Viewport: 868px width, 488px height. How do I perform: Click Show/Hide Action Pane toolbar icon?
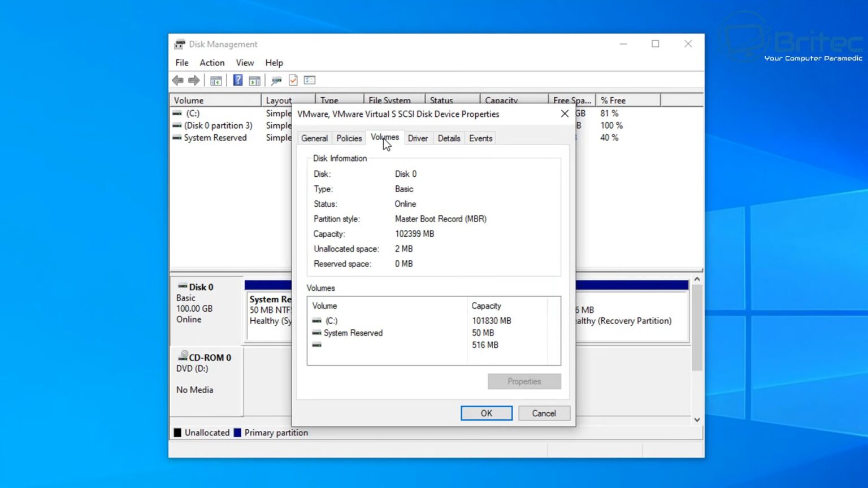(255, 80)
